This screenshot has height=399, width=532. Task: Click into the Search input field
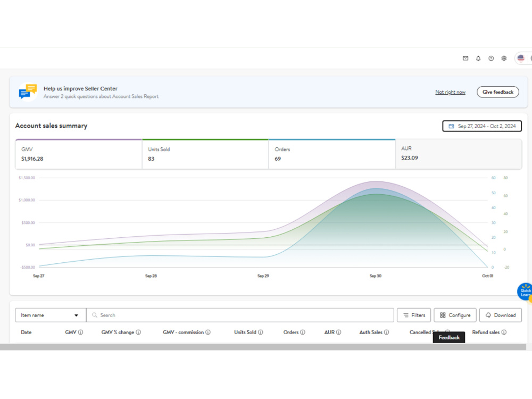point(240,315)
